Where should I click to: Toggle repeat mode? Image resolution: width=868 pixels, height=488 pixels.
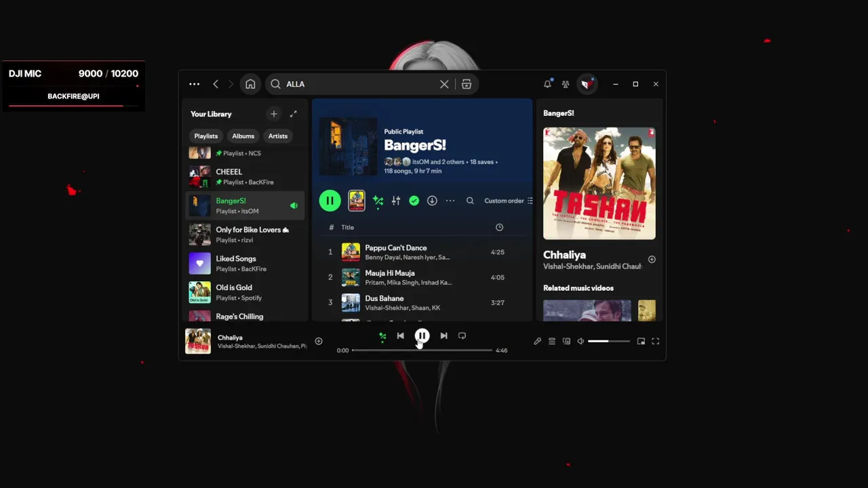[x=462, y=336]
